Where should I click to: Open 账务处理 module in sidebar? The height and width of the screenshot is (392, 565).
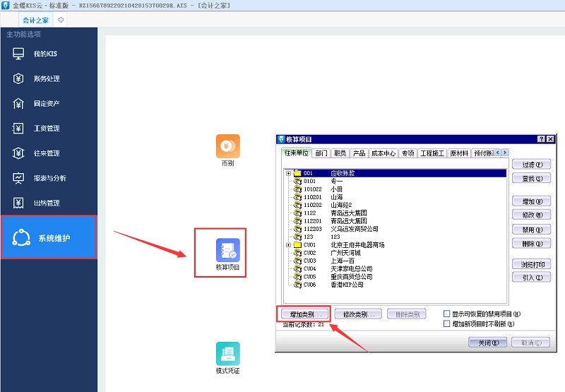click(46, 79)
